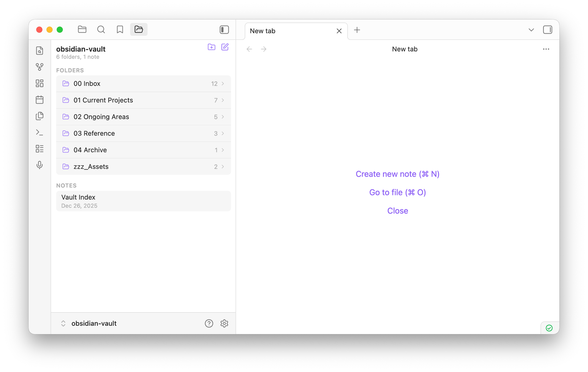Create a new note with the pencil icon
This screenshot has width=588, height=372.
225,47
